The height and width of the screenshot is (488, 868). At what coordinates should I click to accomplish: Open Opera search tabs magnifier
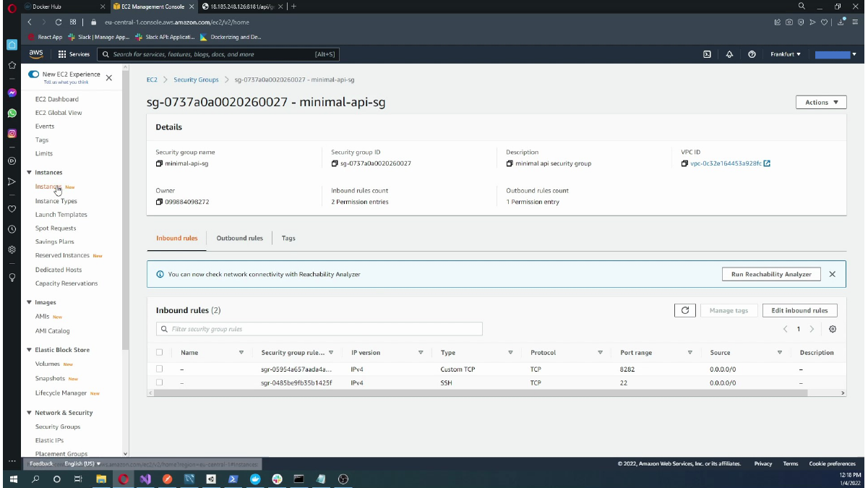click(x=802, y=6)
